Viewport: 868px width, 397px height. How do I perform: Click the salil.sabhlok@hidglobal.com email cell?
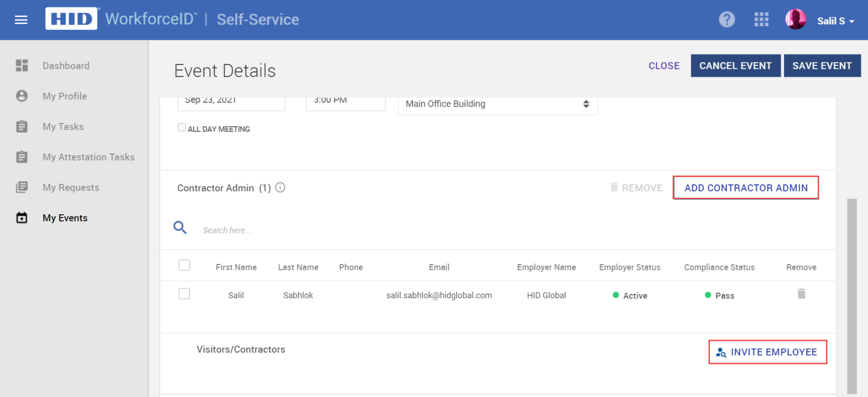(x=439, y=295)
